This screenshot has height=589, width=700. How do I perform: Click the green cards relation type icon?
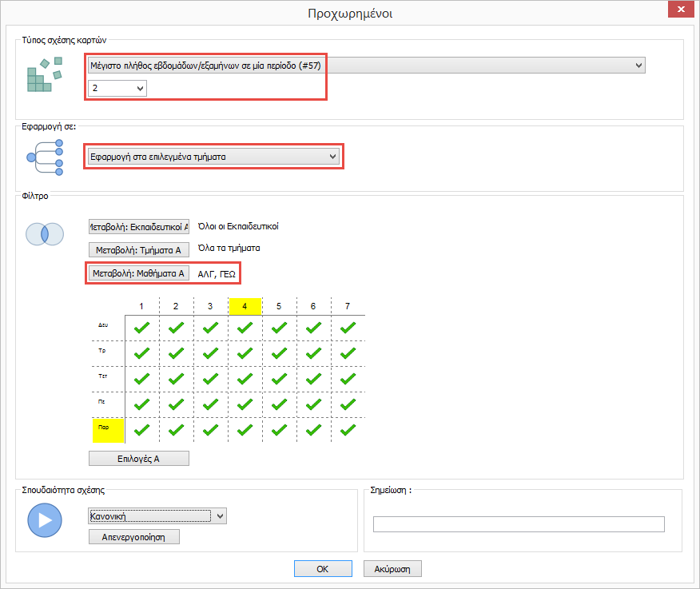[45, 77]
